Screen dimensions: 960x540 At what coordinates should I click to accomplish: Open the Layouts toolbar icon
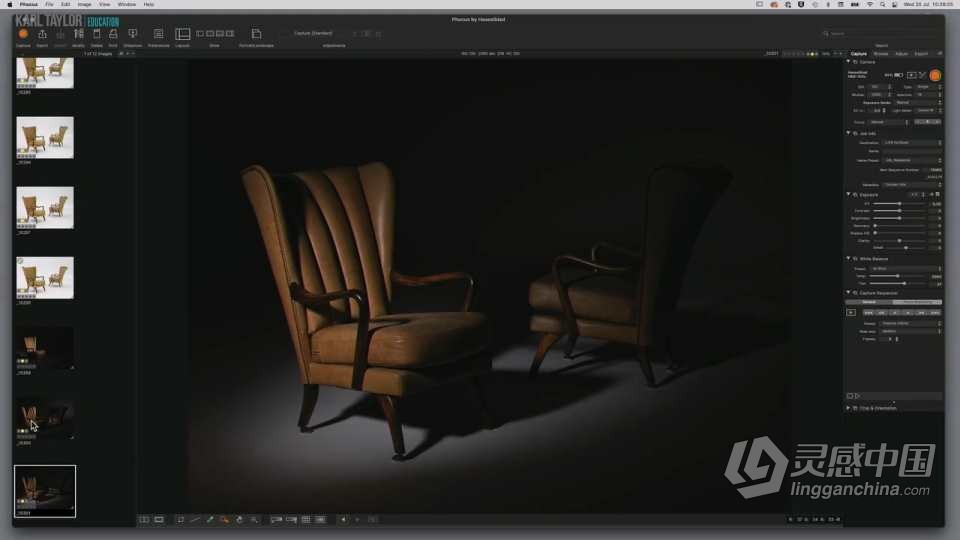click(x=182, y=34)
